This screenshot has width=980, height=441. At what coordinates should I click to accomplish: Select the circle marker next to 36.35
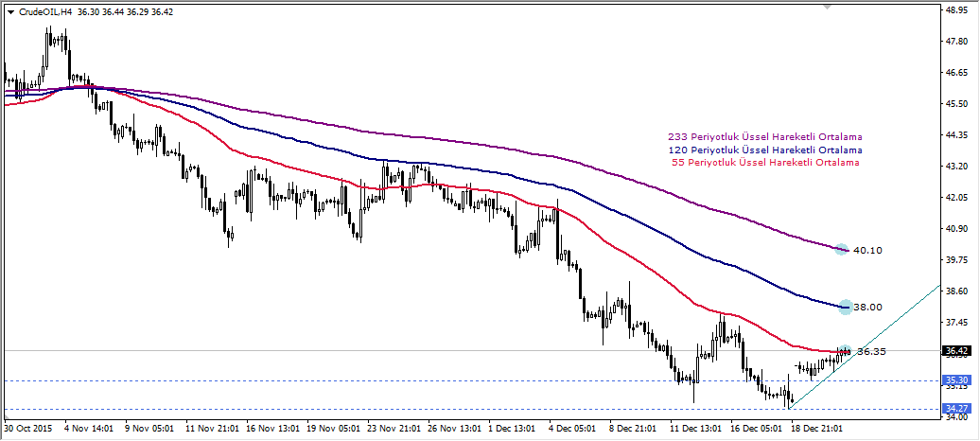click(x=844, y=351)
